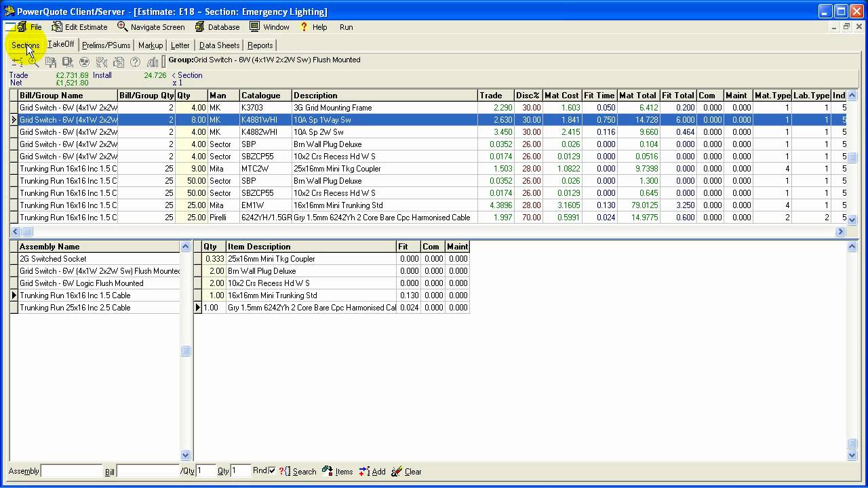The image size is (868, 488).
Task: Switch to the Sections tab
Action: tap(26, 45)
